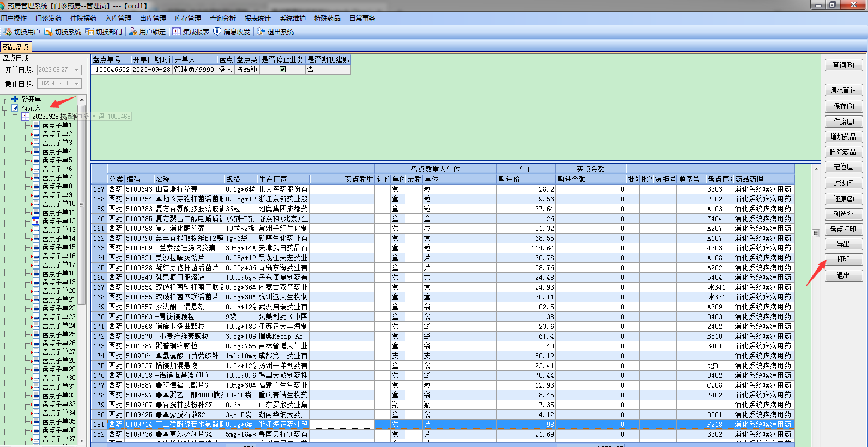Open the 截止日期 date dropdown
Viewport: 868px width, 447px height.
pyautogui.click(x=77, y=84)
